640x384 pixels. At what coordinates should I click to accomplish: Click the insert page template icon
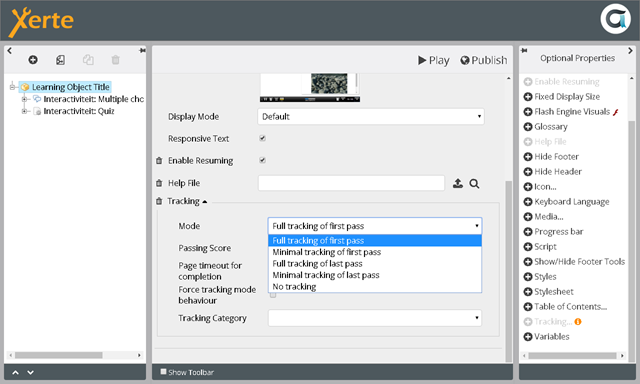click(60, 60)
